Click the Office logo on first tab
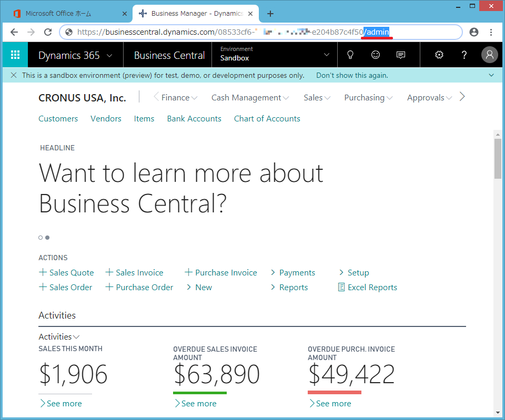505x420 pixels. (17, 14)
